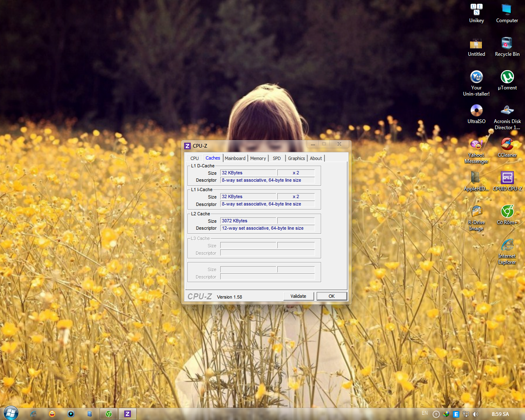Minimize the CPU-Z window
This screenshot has height=420, width=525.
point(313,144)
